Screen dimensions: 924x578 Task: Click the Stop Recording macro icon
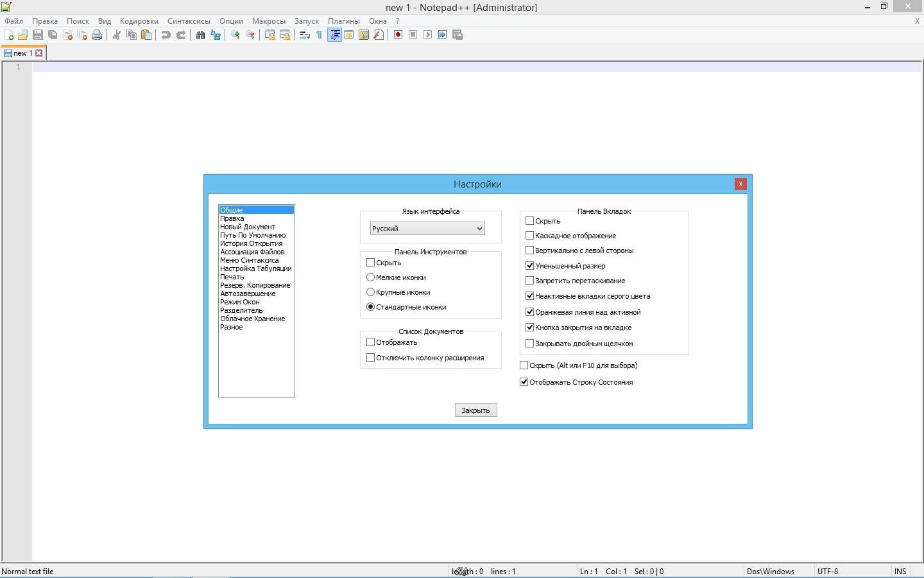pos(413,35)
